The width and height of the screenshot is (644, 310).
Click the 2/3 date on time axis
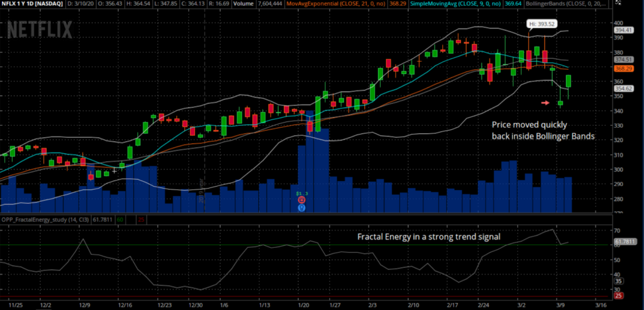(372, 306)
